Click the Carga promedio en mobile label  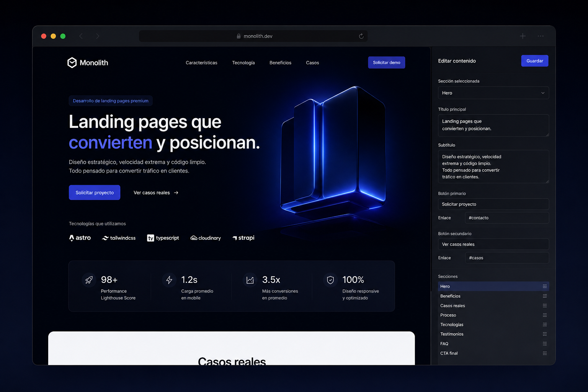tap(197, 294)
